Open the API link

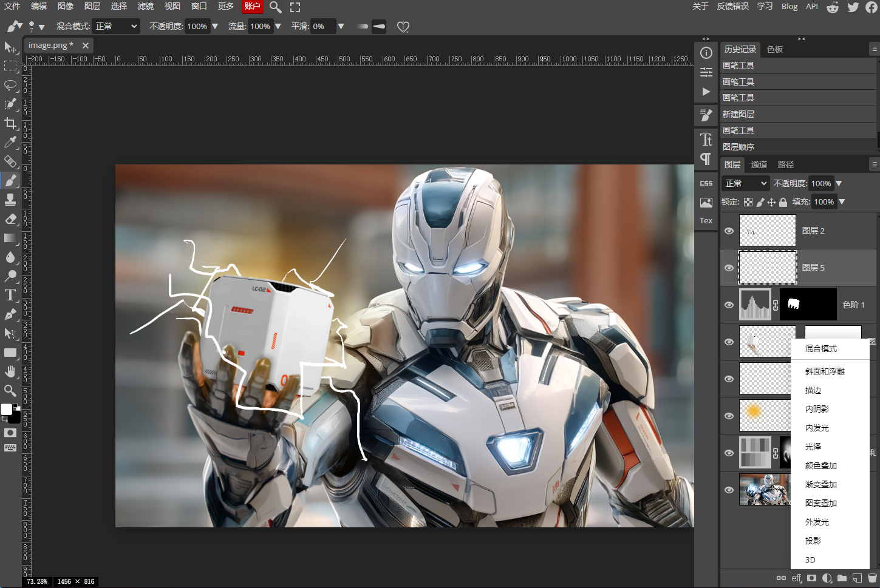pyautogui.click(x=812, y=6)
